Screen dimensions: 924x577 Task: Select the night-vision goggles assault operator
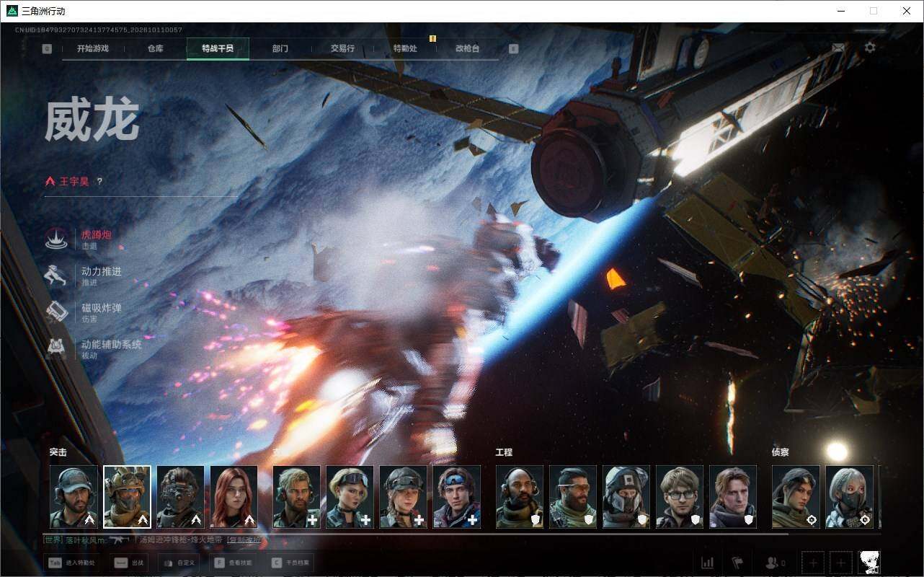[x=180, y=497]
